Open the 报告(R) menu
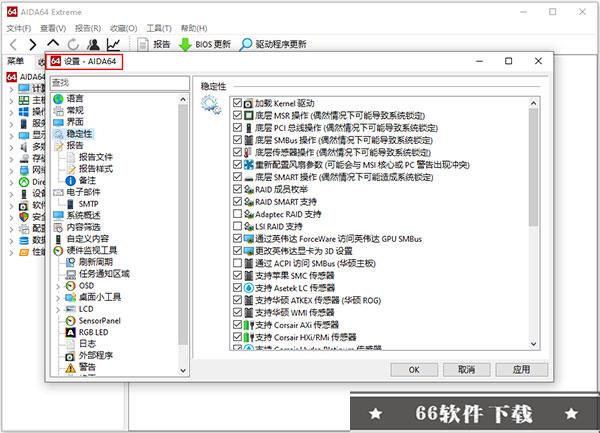 pyautogui.click(x=88, y=28)
